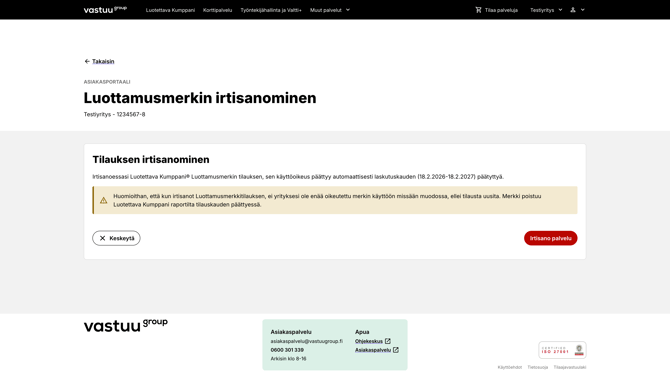Click Arkisin klo 8-16 text
670x376 pixels.
[288, 358]
